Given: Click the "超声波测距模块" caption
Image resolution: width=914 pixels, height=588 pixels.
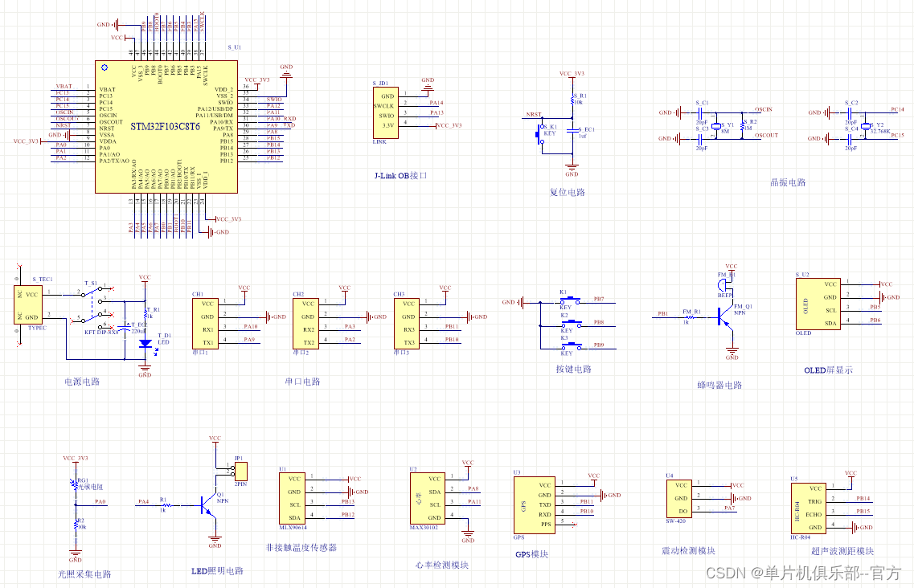Looking at the screenshot, I should click(x=842, y=551).
